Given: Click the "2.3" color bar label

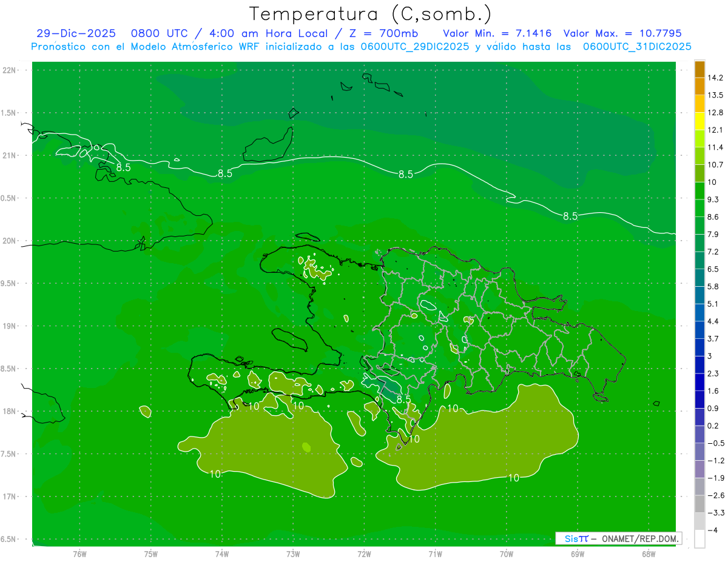Looking at the screenshot, I should point(713,373).
